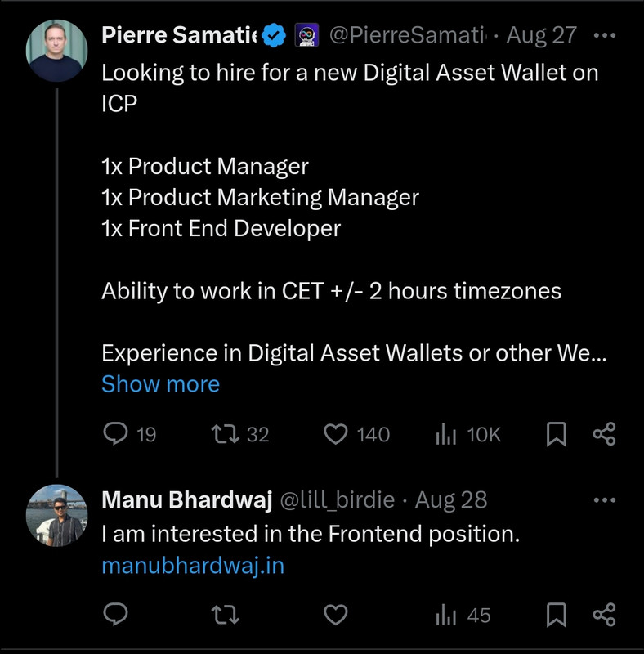Repost Manu Bhardwaj's reply

[221, 614]
